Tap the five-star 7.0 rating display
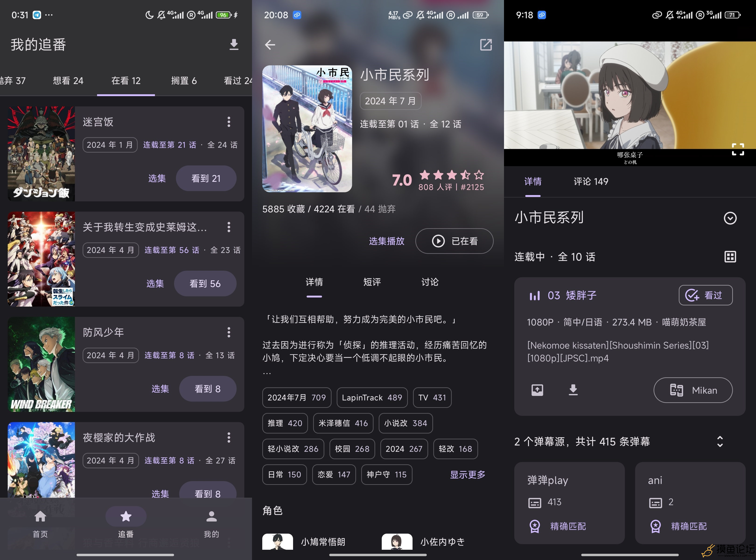Viewport: 756px width, 560px height. [438, 180]
